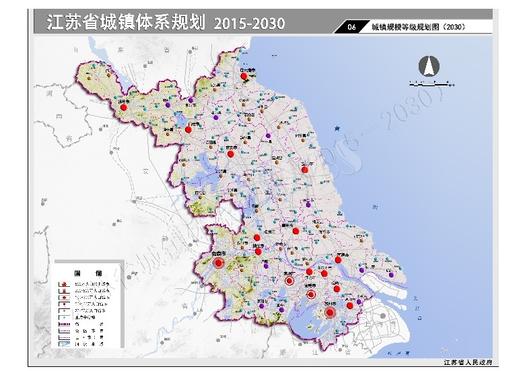The width and height of the screenshot is (525, 371).
Task: Click the black 06 sheet number badge
Action: (x=351, y=27)
